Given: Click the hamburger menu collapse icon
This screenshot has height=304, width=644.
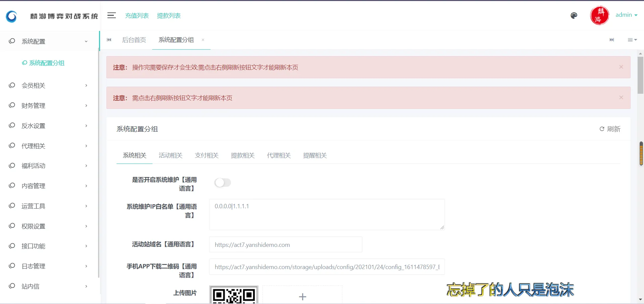Looking at the screenshot, I should [111, 15].
